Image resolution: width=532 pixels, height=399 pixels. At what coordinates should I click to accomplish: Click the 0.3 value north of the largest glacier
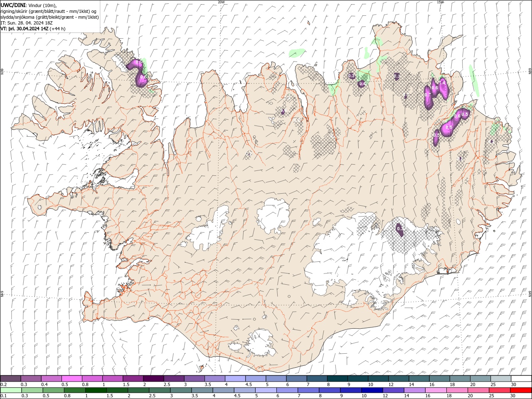click(x=400, y=228)
